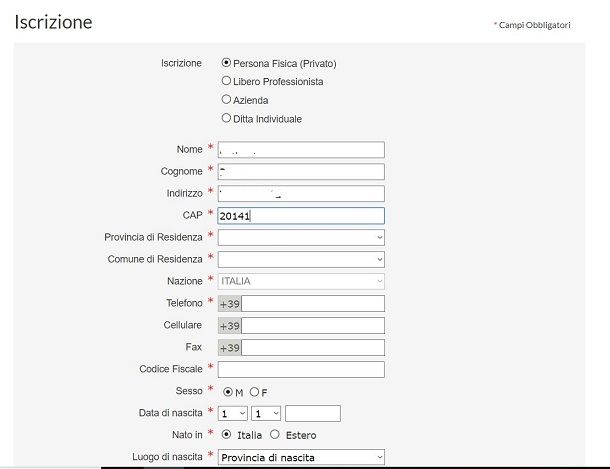The width and height of the screenshot is (610, 469).
Task: Select the Azienda radio button
Action: 226,99
